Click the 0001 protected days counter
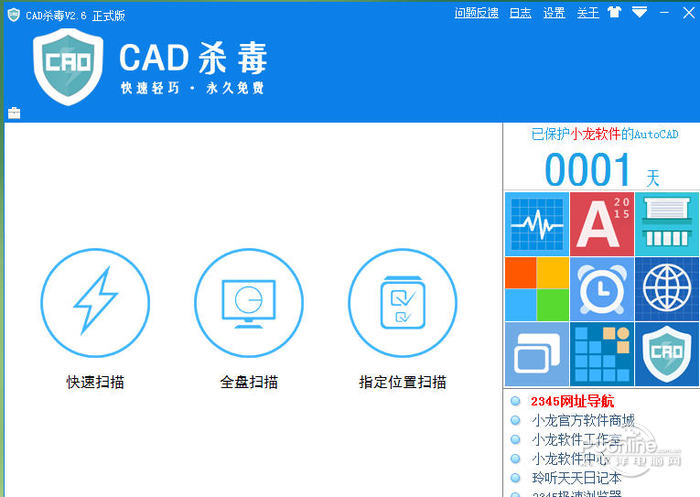 click(x=588, y=170)
